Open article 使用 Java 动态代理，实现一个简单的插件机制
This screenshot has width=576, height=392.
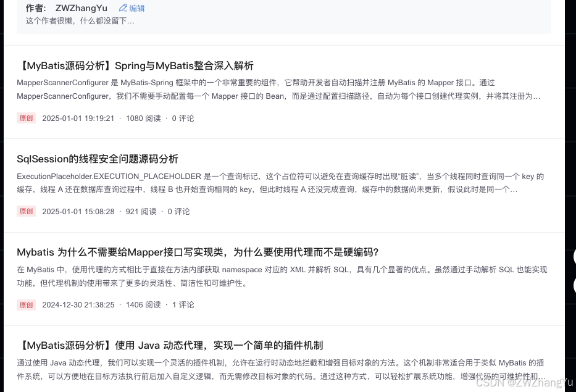click(170, 346)
